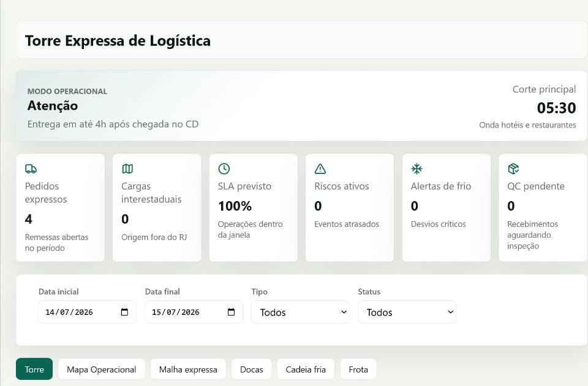Click the Origem fora do RJ caption
588x386 pixels.
click(154, 237)
